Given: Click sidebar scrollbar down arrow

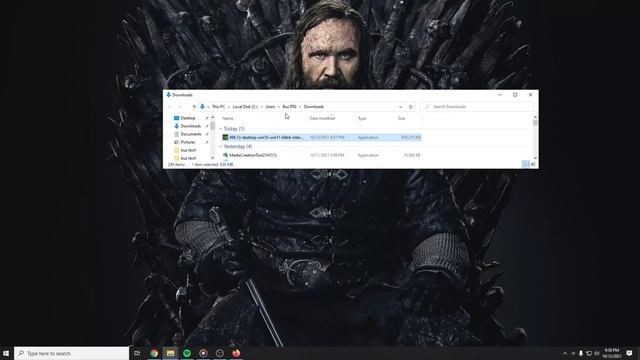Looking at the screenshot, I should (212, 158).
